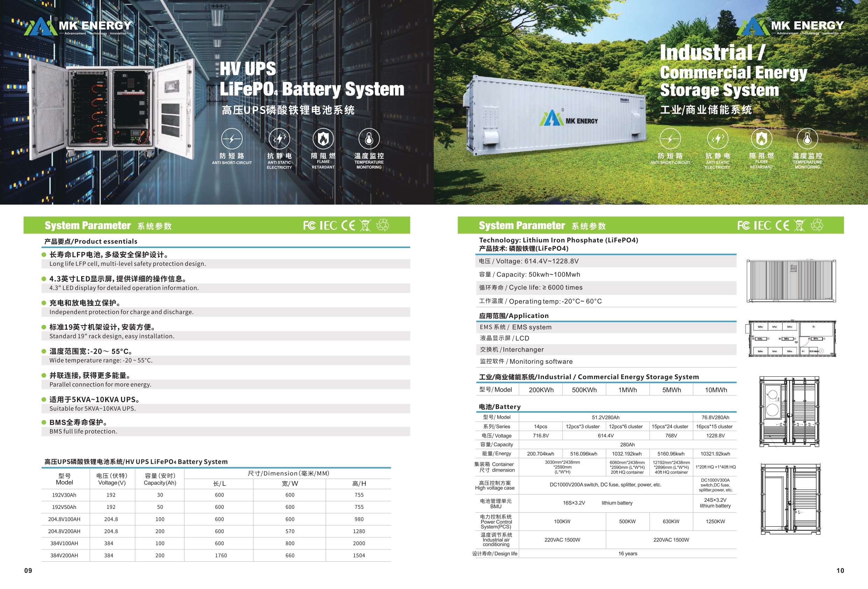This screenshot has width=868, height=589.
Task: Click the IEC mark in page 09's header bar
Action: (328, 226)
